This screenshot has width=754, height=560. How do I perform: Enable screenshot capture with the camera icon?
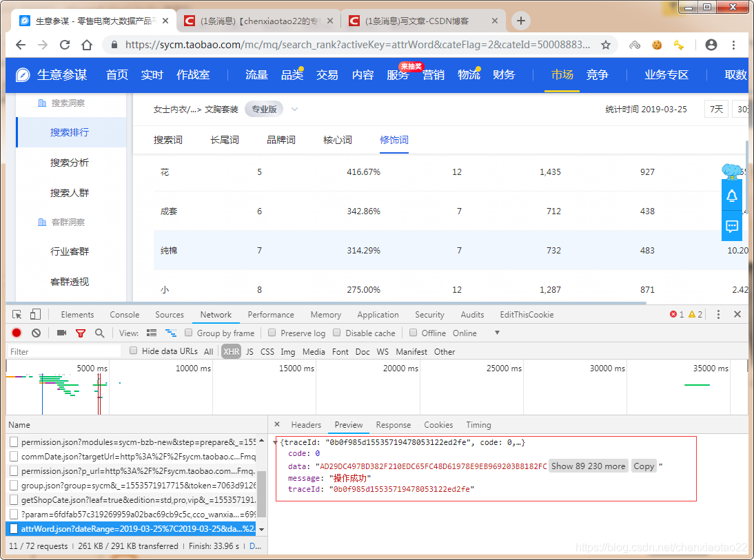[61, 333]
